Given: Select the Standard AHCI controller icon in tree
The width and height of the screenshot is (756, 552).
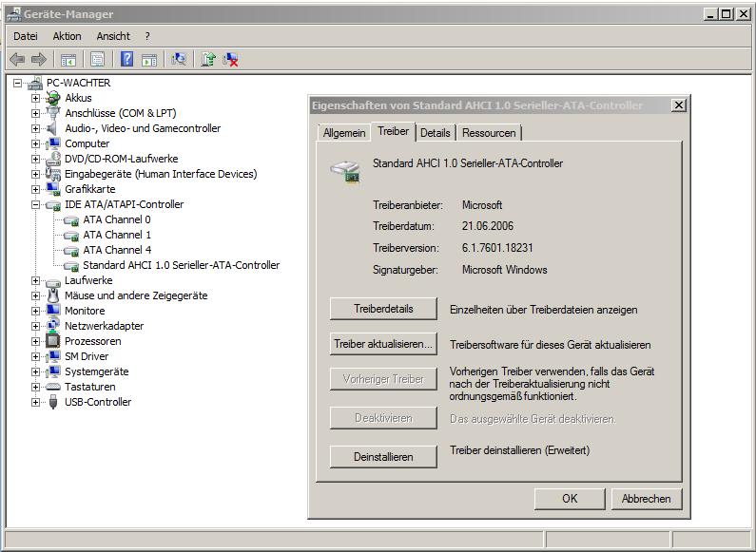Looking at the screenshot, I should click(71, 266).
